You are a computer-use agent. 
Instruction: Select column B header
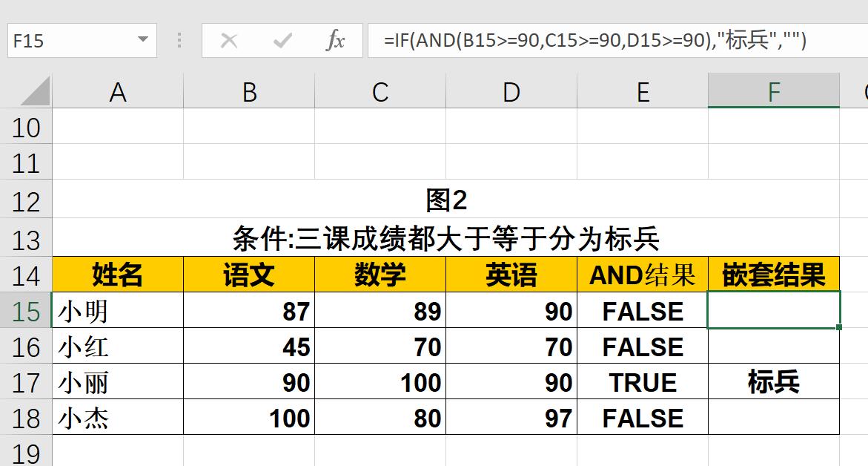[x=249, y=91]
